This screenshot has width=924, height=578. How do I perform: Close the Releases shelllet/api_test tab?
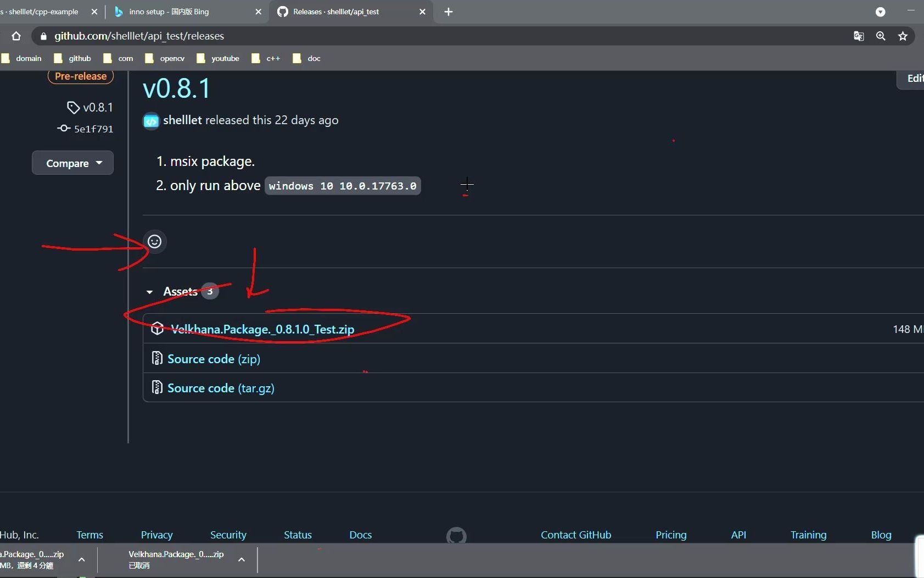pyautogui.click(x=422, y=12)
